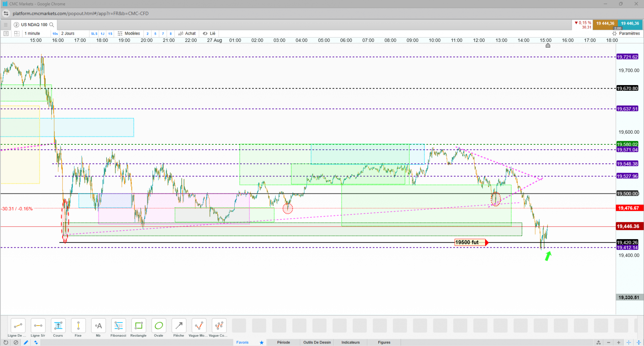Open the hamburger menu beside US NDAQ 100
644x346 pixels.
(x=5, y=25)
